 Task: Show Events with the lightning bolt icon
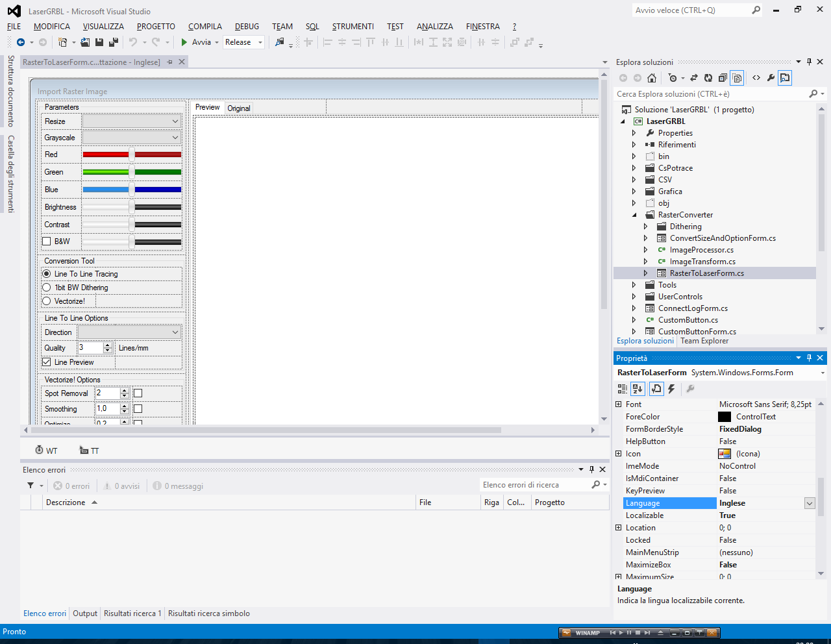672,389
